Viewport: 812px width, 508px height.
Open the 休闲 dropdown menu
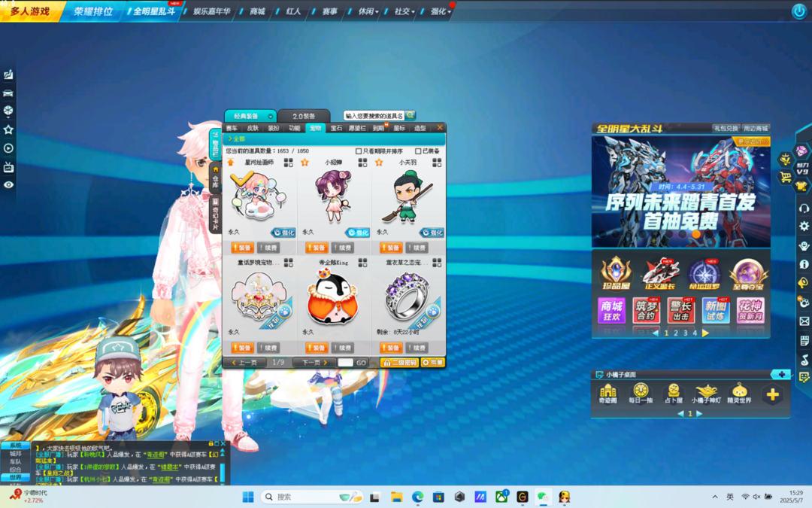[368, 11]
